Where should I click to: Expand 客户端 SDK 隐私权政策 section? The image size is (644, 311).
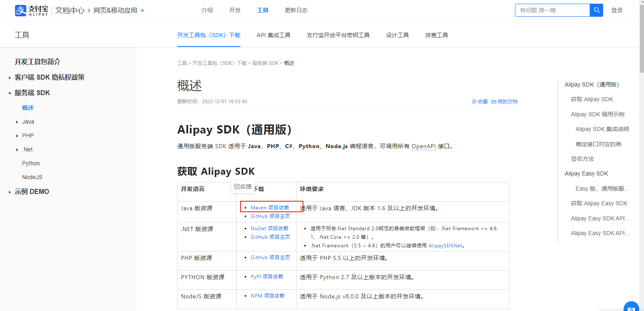click(x=10, y=78)
